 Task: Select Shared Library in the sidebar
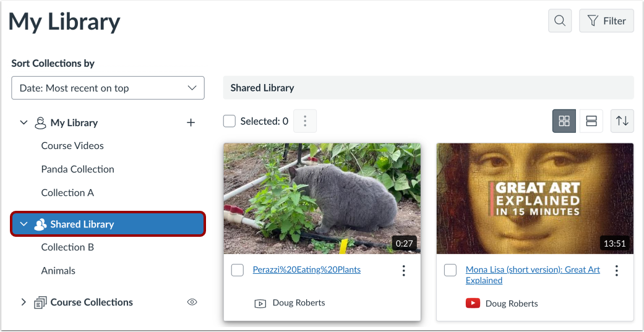coord(108,224)
